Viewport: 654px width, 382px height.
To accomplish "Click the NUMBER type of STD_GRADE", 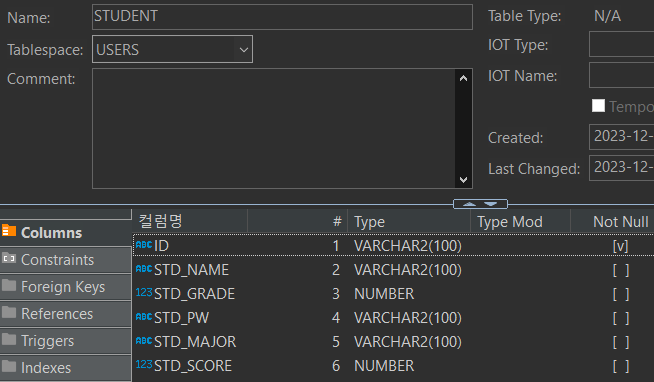I will click(x=384, y=294).
